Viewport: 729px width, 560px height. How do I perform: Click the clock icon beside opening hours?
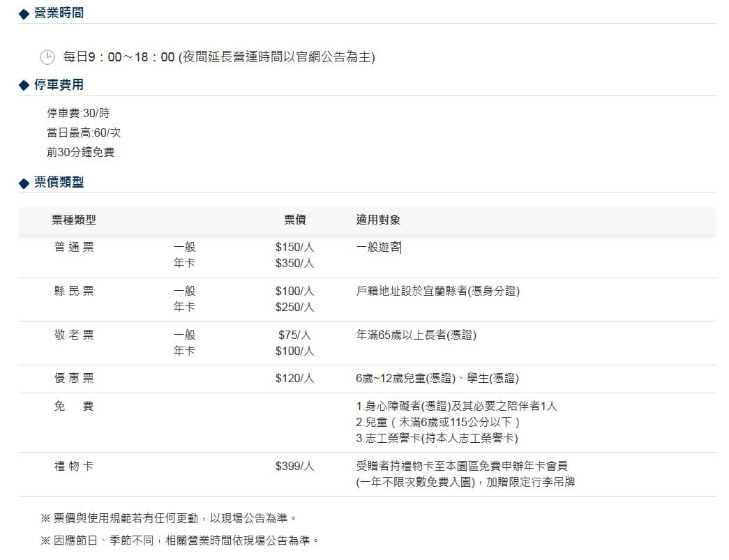pyautogui.click(x=47, y=57)
